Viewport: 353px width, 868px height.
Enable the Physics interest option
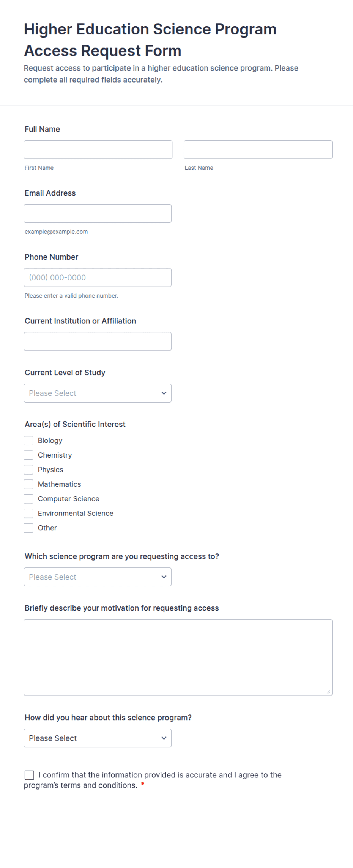[28, 470]
